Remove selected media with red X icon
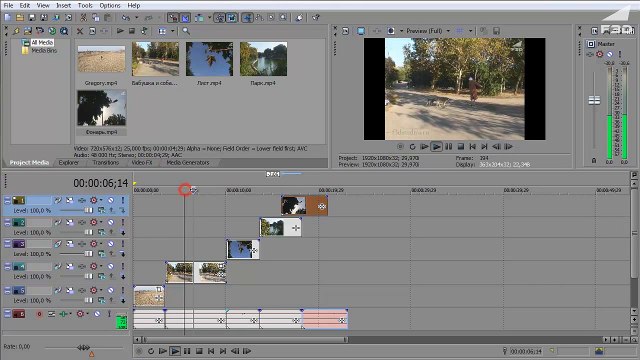 pos(80,31)
